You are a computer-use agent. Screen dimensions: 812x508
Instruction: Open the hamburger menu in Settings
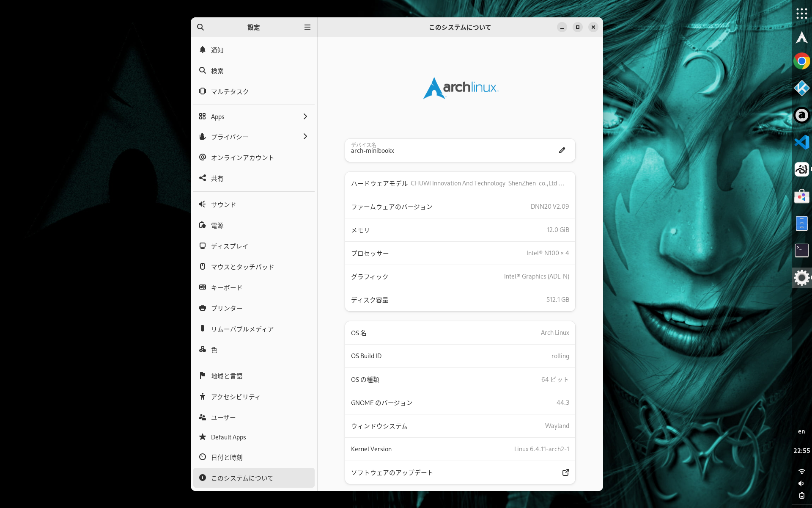[x=307, y=27]
